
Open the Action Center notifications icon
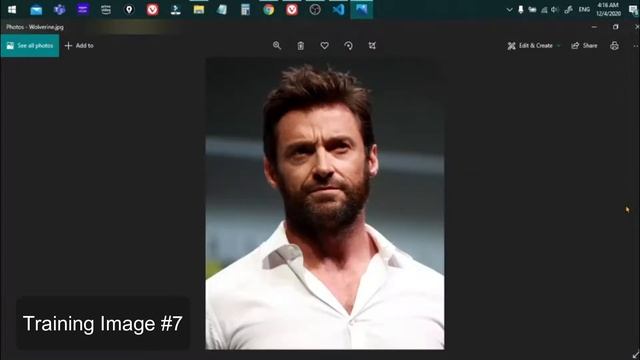pos(634,9)
